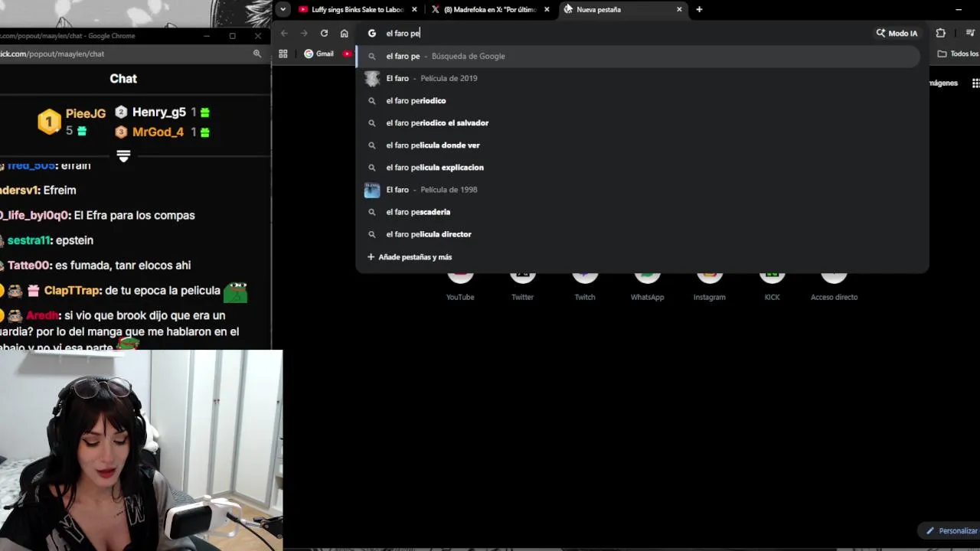This screenshot has width=980, height=551.
Task: Click username sestra11 in chat
Action: tap(28, 240)
